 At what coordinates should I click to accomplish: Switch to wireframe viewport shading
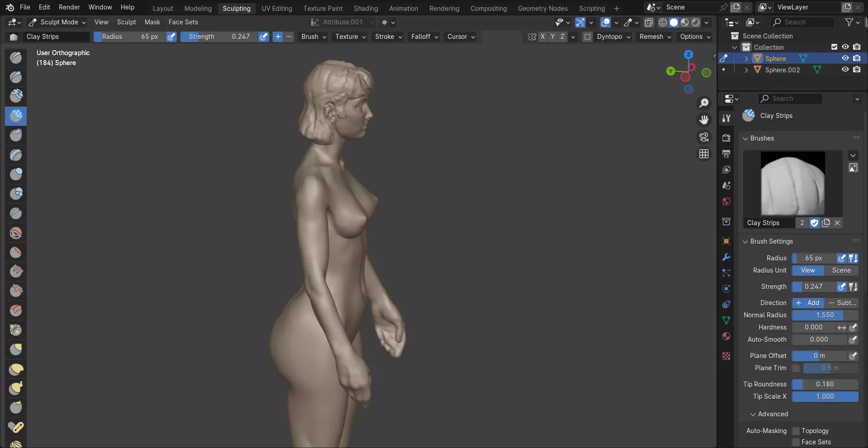click(x=663, y=22)
